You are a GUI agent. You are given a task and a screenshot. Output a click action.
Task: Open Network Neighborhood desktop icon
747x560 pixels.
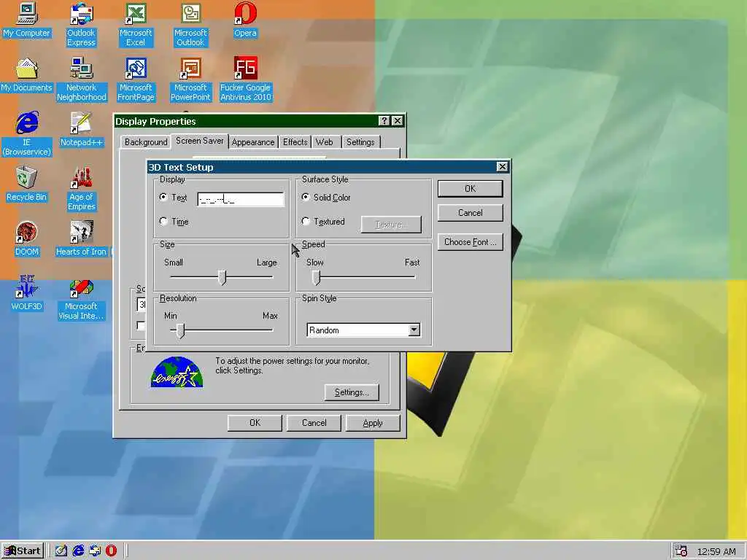pos(82,79)
